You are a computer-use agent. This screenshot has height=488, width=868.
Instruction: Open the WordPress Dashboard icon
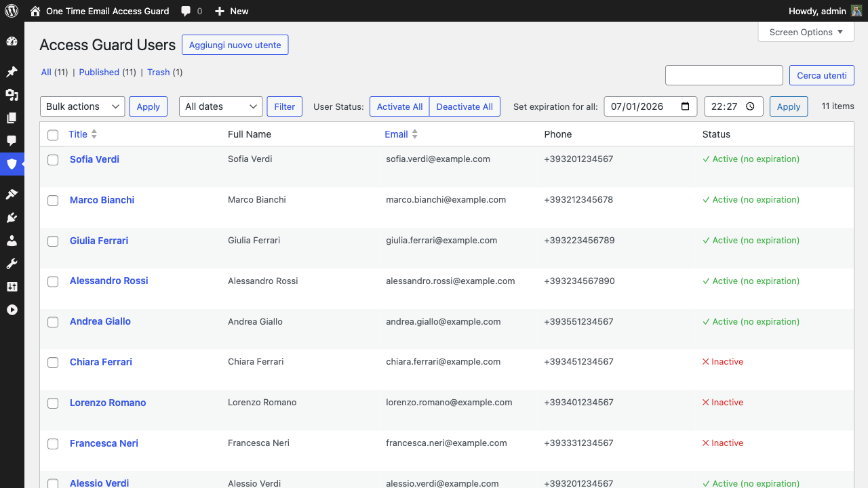click(x=12, y=41)
